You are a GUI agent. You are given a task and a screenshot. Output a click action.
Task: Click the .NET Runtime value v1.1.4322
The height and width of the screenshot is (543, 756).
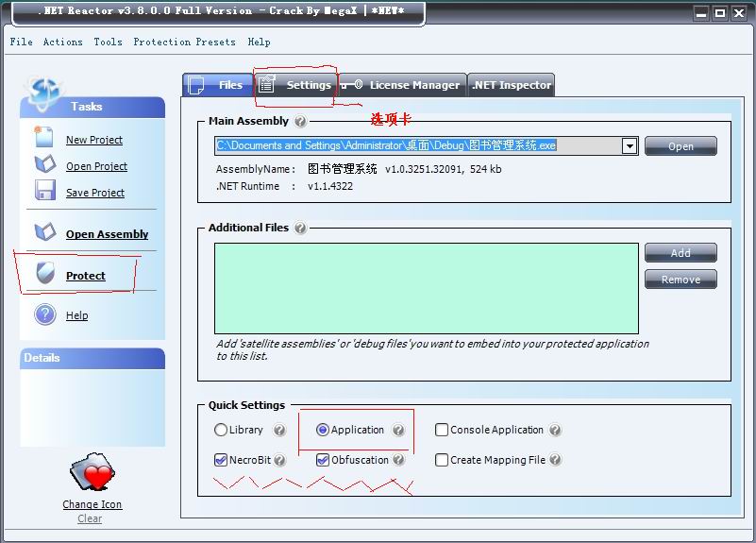click(330, 186)
